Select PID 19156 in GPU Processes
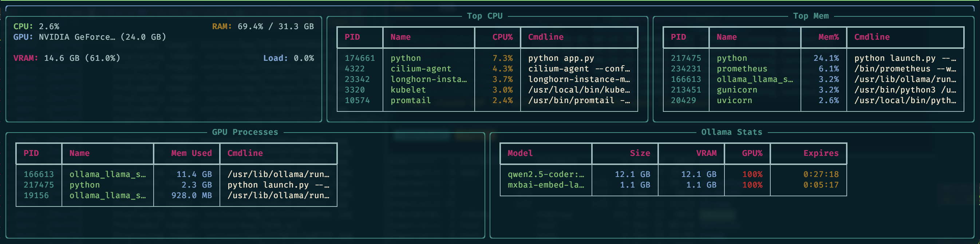 coord(36,196)
